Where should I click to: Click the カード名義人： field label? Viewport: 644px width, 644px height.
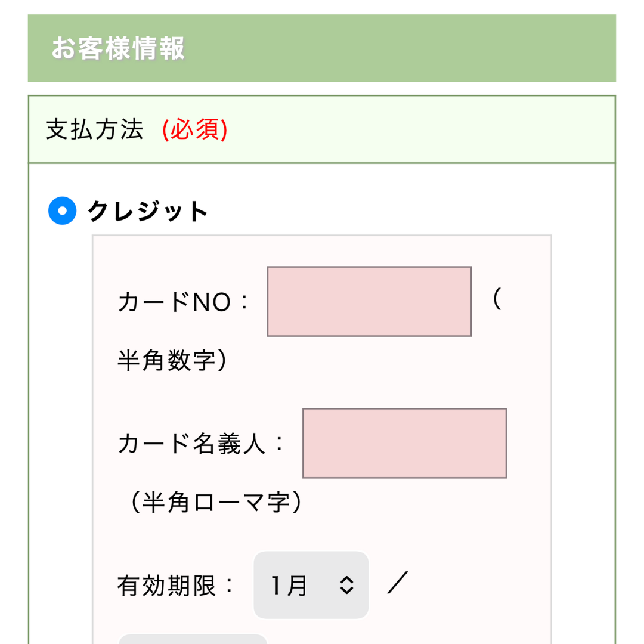click(201, 444)
